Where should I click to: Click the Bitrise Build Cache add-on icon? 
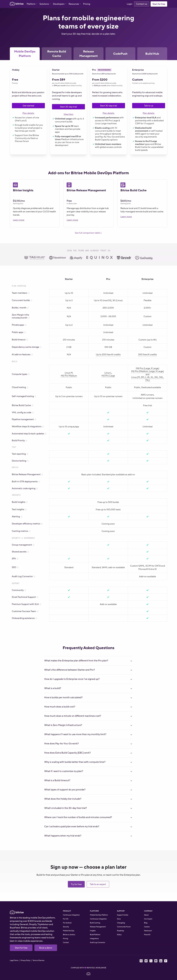point(123,185)
